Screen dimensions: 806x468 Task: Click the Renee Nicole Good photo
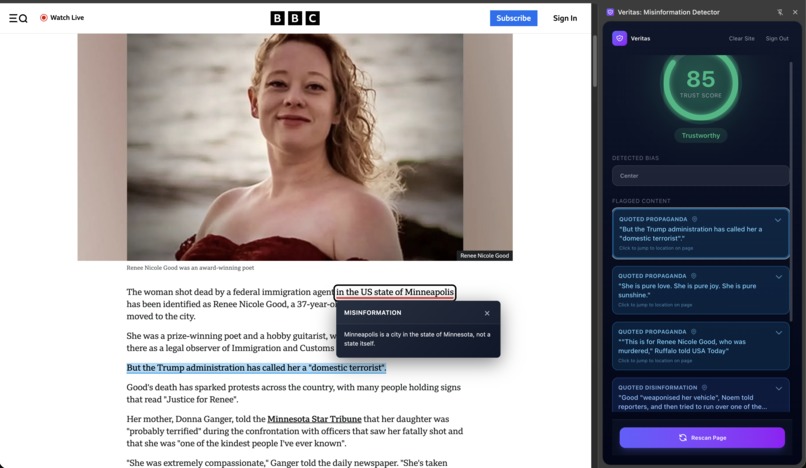tap(295, 147)
